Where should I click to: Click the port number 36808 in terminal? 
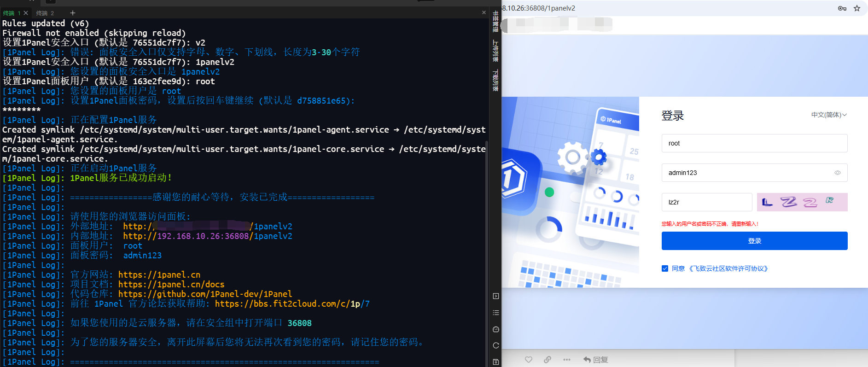click(x=299, y=323)
